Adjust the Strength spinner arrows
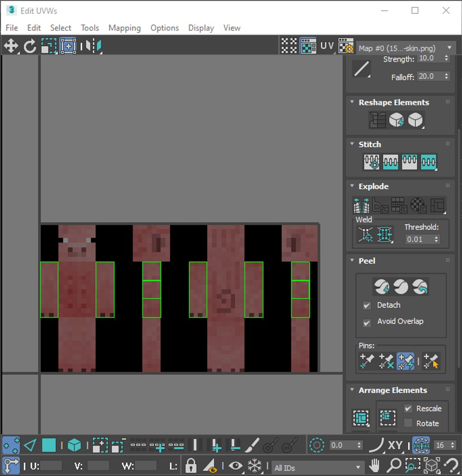The height and width of the screenshot is (476, 462). (x=446, y=58)
